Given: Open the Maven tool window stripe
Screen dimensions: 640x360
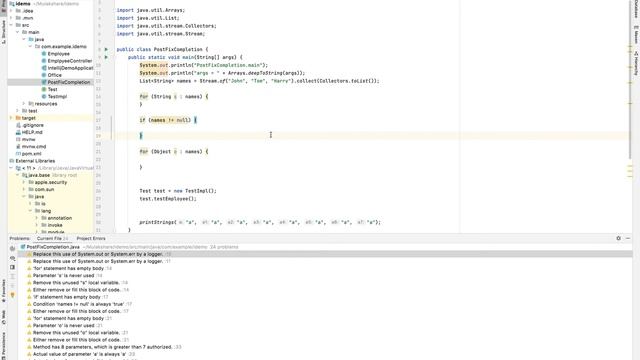Looking at the screenshot, I should (636, 35).
